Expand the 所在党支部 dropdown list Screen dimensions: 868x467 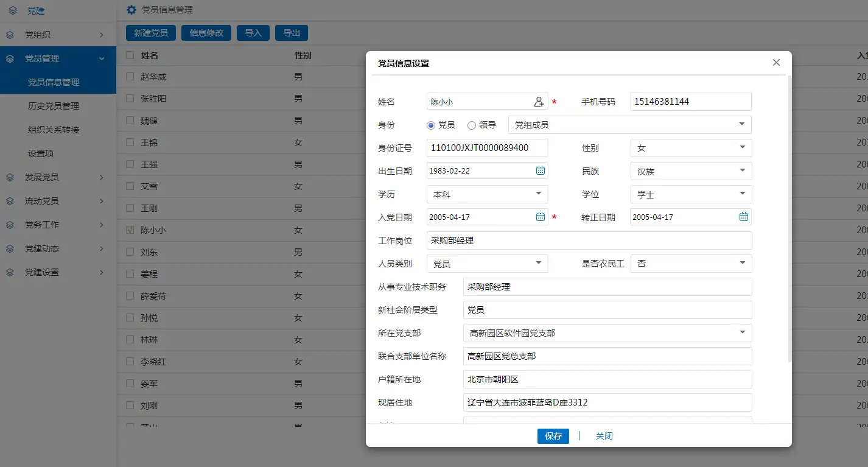[x=607, y=333]
